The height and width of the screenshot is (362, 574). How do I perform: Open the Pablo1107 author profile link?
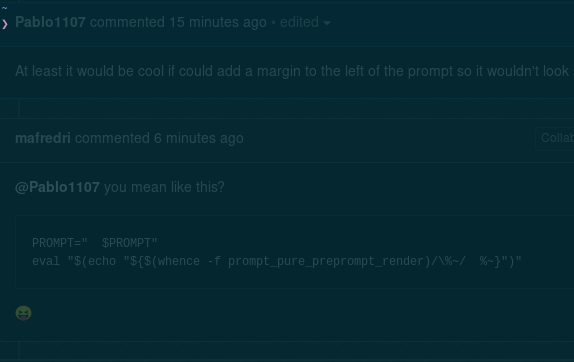tap(51, 22)
